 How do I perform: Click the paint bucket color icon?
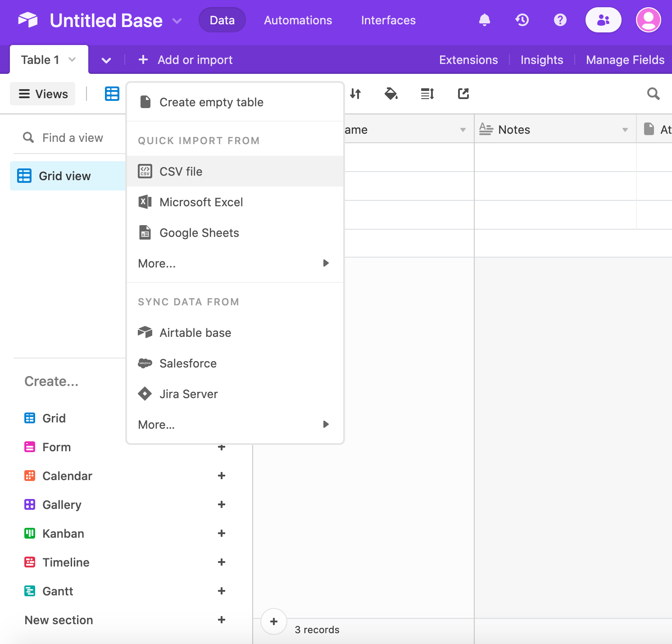391,94
